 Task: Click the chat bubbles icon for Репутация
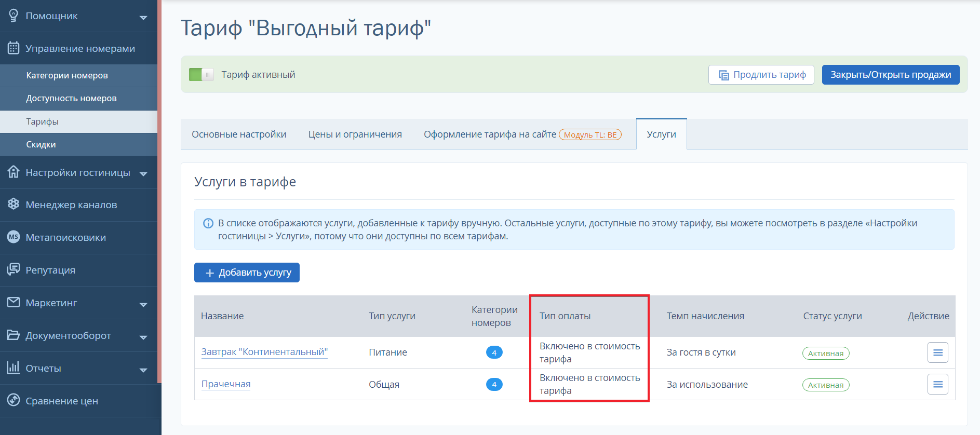[x=14, y=269]
